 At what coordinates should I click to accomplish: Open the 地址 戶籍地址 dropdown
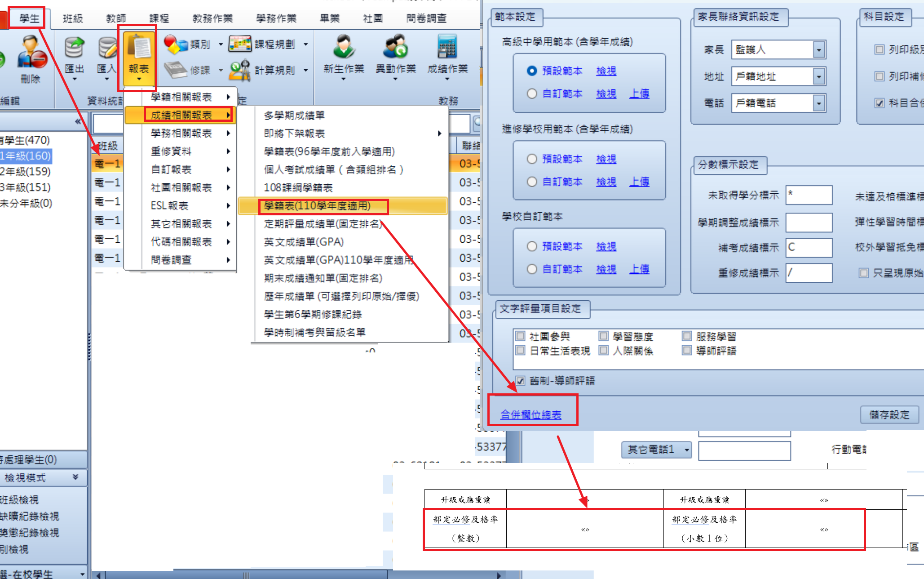[x=819, y=76]
